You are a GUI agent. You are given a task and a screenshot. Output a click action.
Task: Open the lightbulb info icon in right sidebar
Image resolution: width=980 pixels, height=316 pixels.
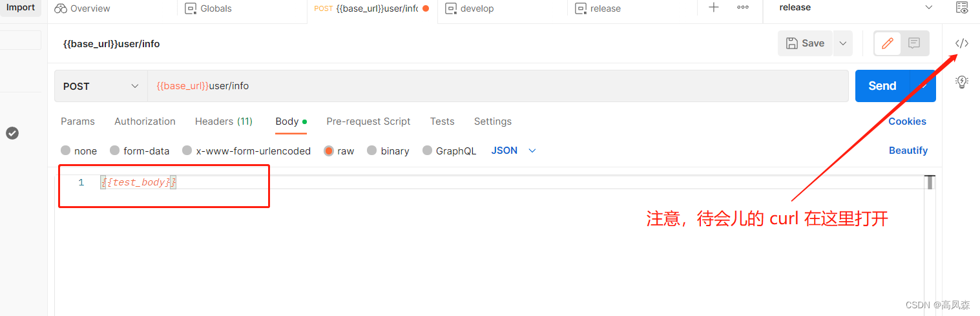click(x=962, y=81)
